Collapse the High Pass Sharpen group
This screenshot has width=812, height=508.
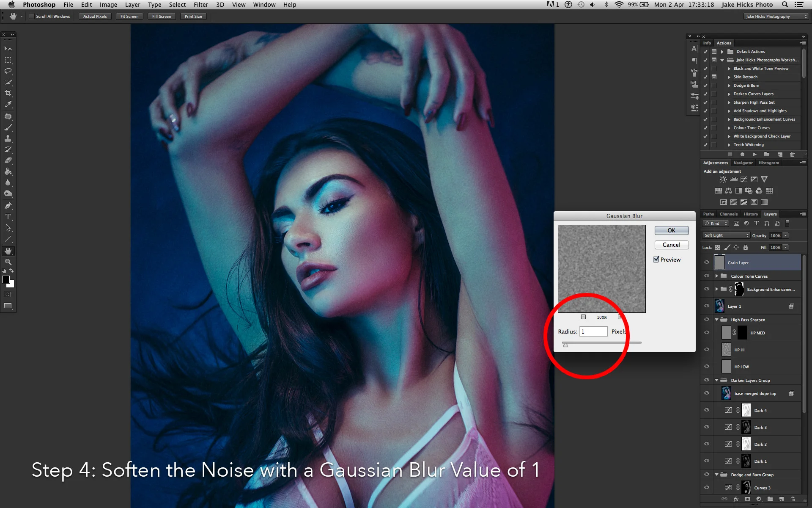click(716, 320)
